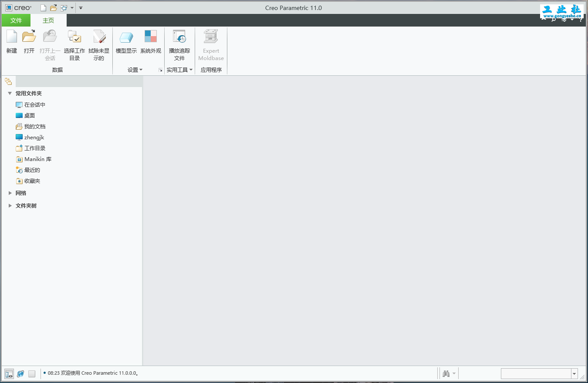Select the folder browser tab icon in navigator

pos(8,81)
